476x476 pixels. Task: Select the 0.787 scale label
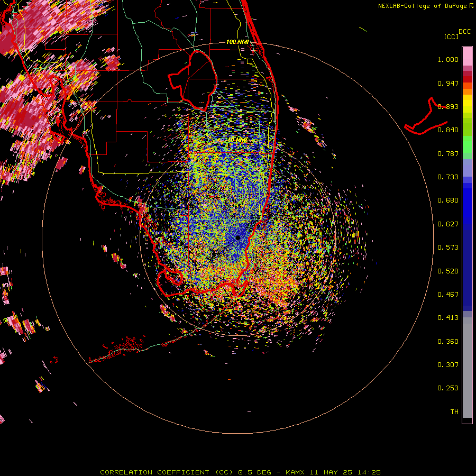click(448, 153)
